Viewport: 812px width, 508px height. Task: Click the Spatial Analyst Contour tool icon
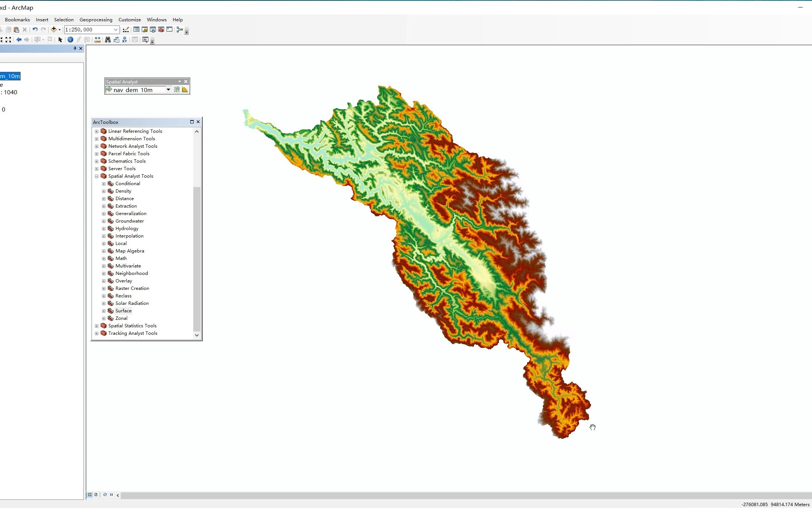coord(177,90)
